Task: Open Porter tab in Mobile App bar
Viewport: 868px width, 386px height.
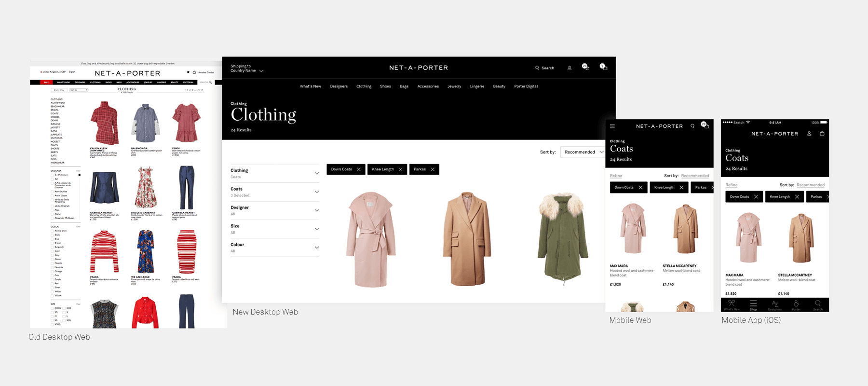Action: click(796, 305)
